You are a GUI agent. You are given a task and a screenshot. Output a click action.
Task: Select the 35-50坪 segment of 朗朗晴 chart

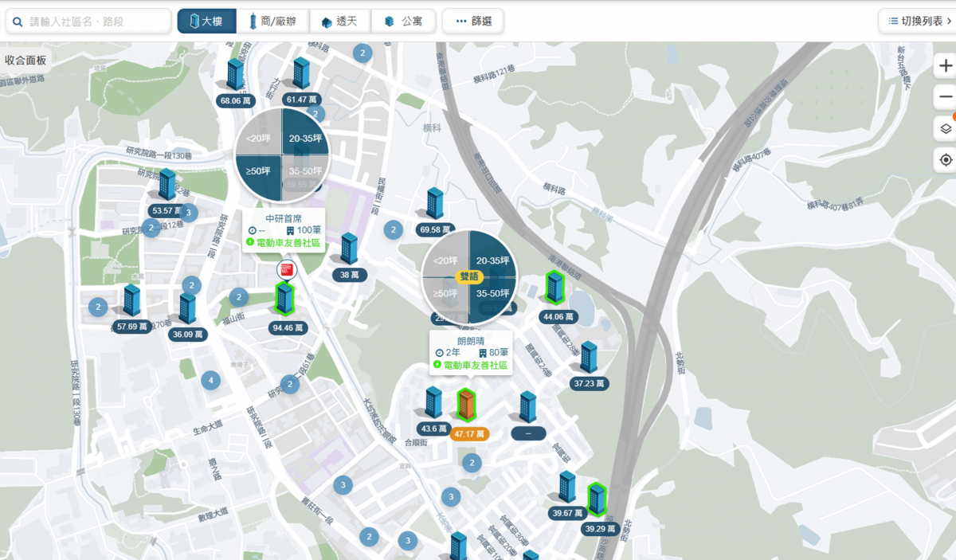click(492, 293)
